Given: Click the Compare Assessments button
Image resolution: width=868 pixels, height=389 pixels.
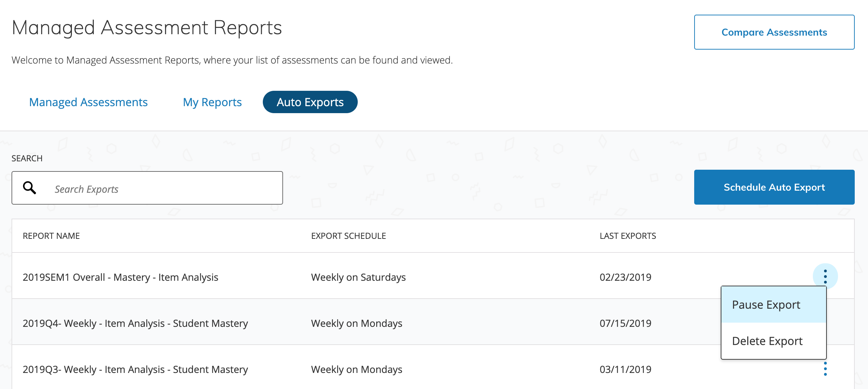Looking at the screenshot, I should coord(774,32).
